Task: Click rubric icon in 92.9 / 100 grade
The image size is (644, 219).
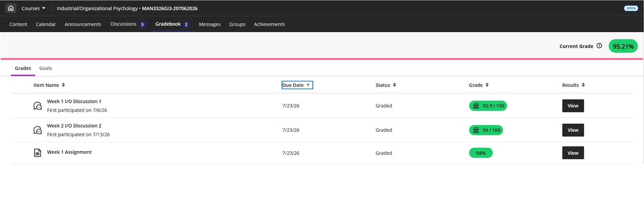Action: pyautogui.click(x=476, y=106)
